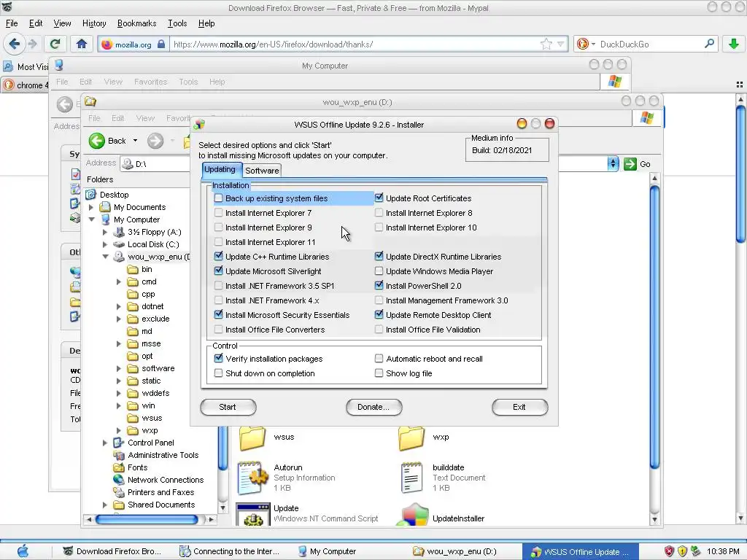Switch to Download Firefox Bro... taskbar button
The image size is (747, 560).
pyautogui.click(x=112, y=551)
